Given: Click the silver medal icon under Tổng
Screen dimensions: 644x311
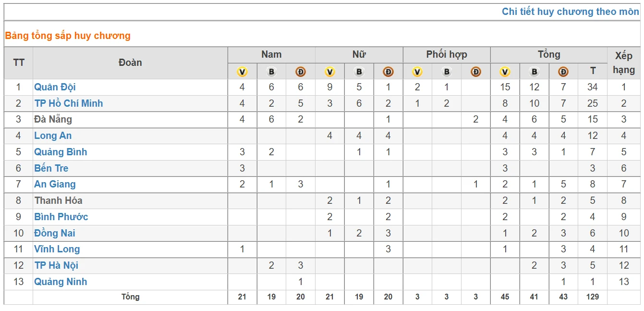Looking at the screenshot, I should 534,72.
